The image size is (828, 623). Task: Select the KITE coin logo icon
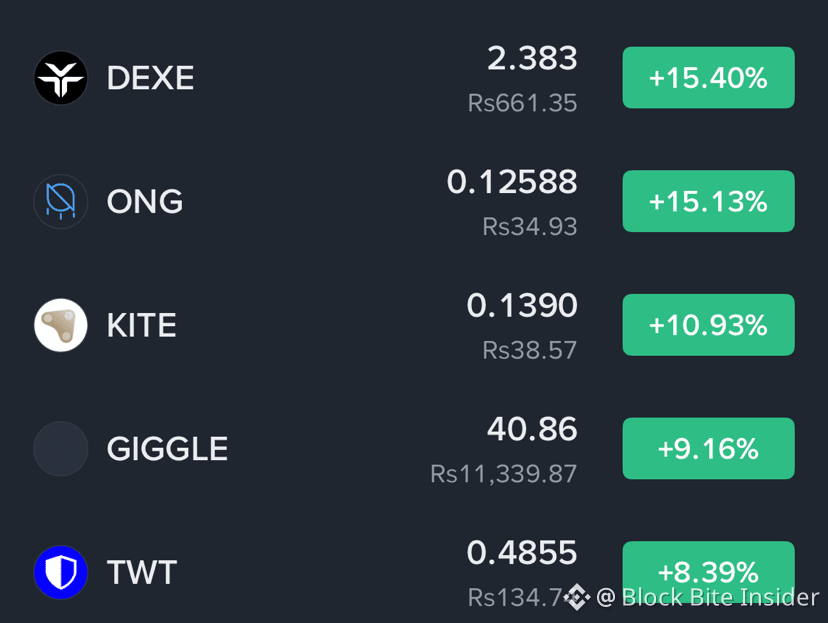pyautogui.click(x=61, y=325)
